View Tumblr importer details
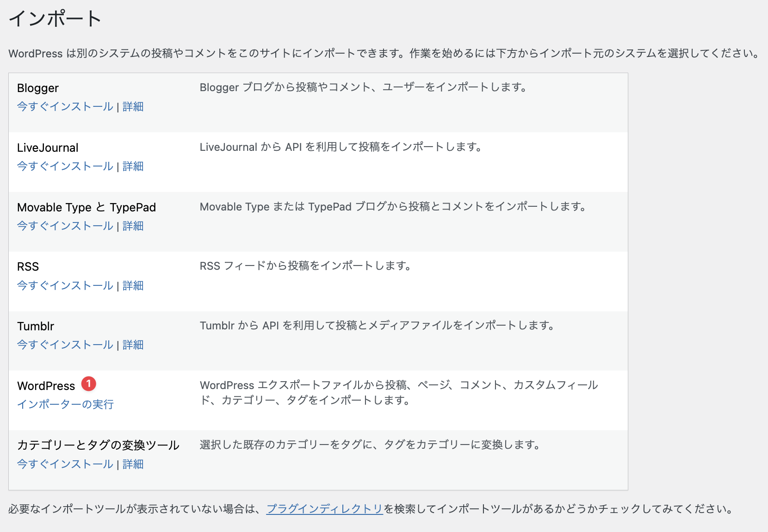 coord(133,345)
